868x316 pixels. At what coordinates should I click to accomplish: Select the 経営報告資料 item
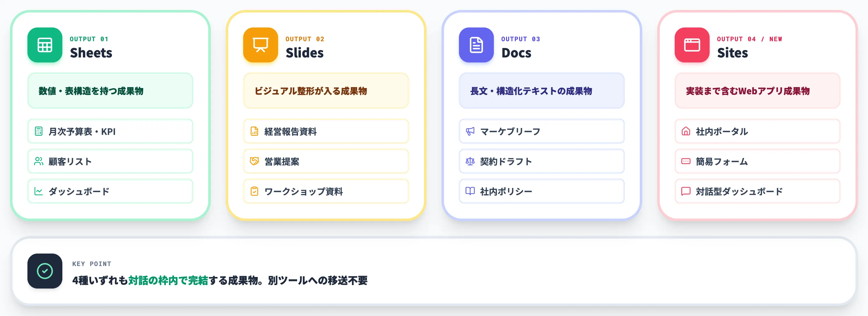click(326, 131)
